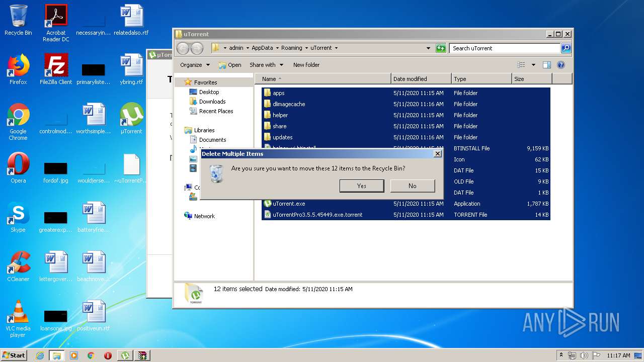644x362 pixels.
Task: Change view using the views icon
Action: coord(521,65)
